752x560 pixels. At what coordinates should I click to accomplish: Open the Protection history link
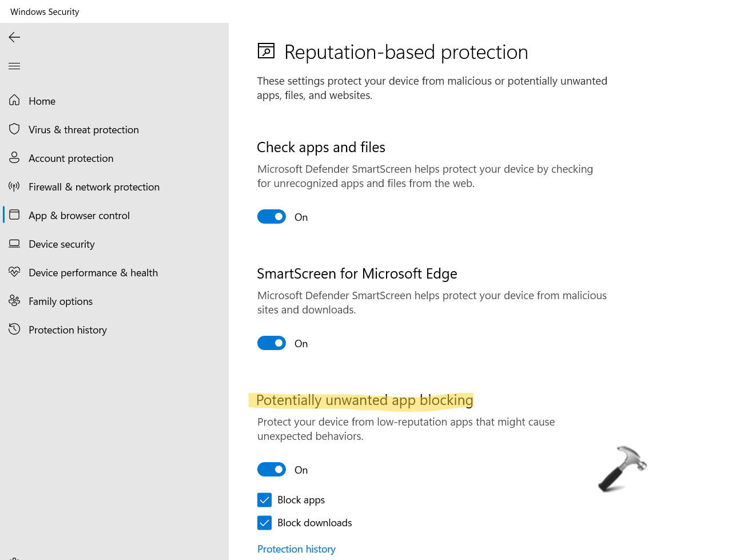tap(296, 549)
